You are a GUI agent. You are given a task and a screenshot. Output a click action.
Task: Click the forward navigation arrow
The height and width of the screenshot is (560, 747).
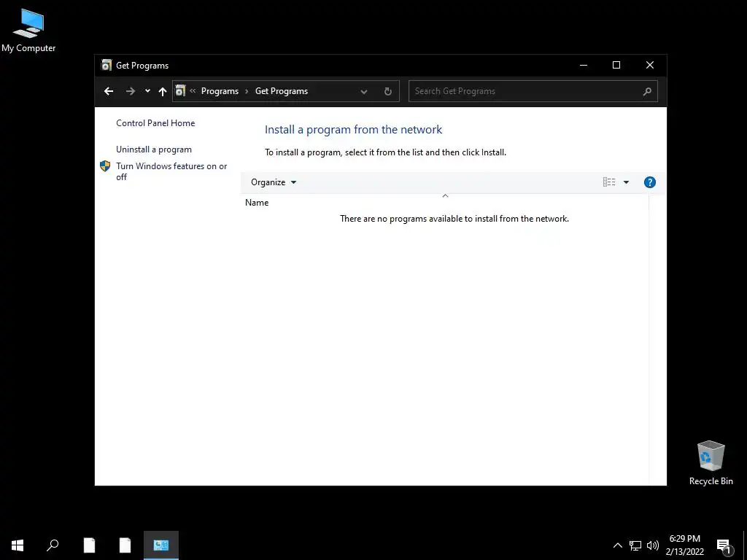pos(130,91)
